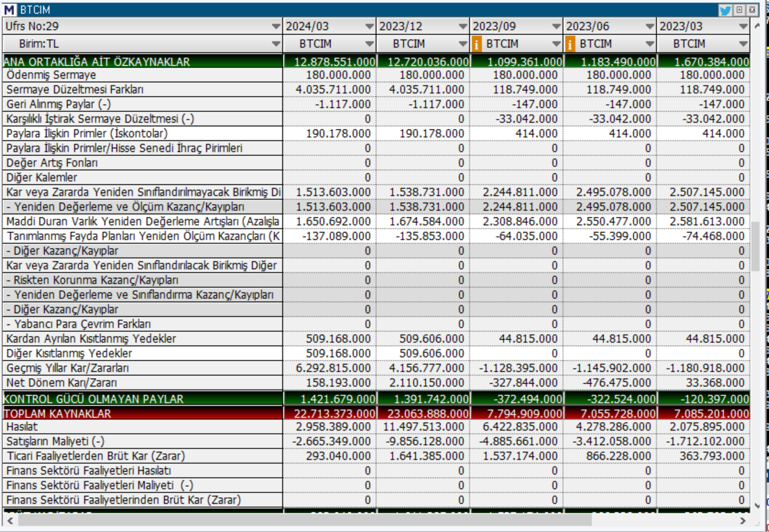Click the horizontal scrollbar left arrow

10,520
